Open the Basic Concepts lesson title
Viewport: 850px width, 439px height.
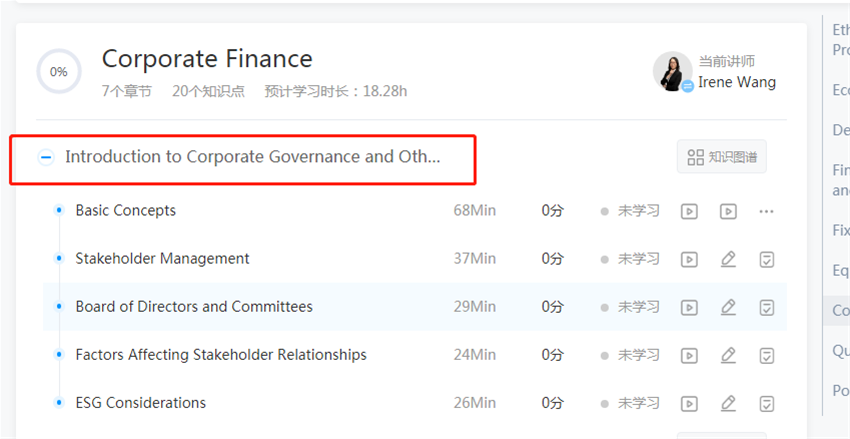(125, 211)
